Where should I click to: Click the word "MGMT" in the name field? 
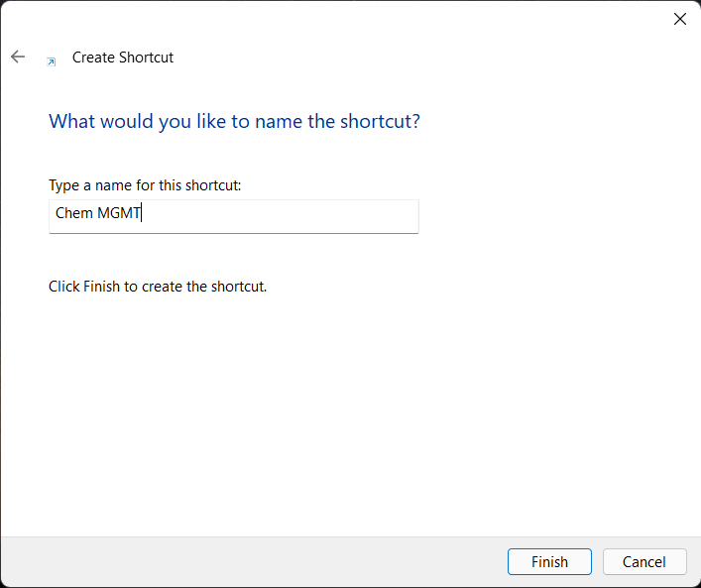click(119, 213)
